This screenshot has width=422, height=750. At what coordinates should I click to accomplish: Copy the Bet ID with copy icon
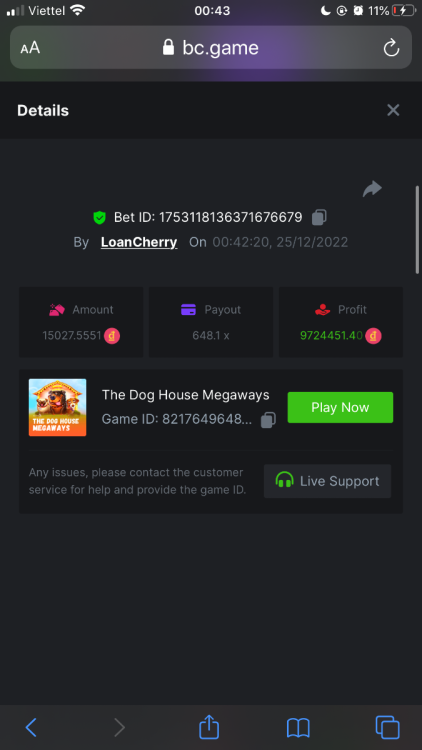pyautogui.click(x=319, y=217)
